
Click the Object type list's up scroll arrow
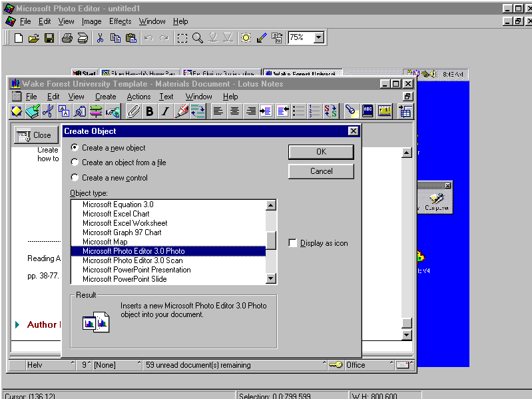271,205
